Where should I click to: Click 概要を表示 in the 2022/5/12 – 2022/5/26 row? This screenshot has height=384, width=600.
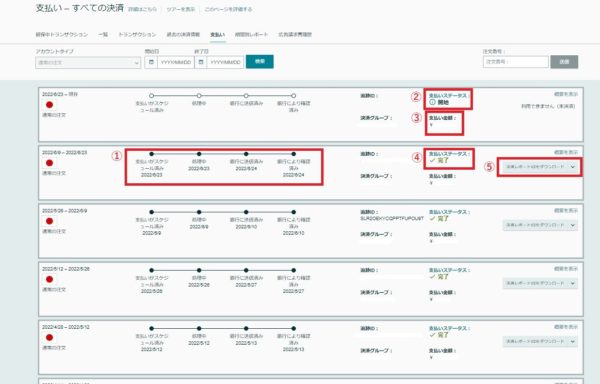(x=566, y=268)
